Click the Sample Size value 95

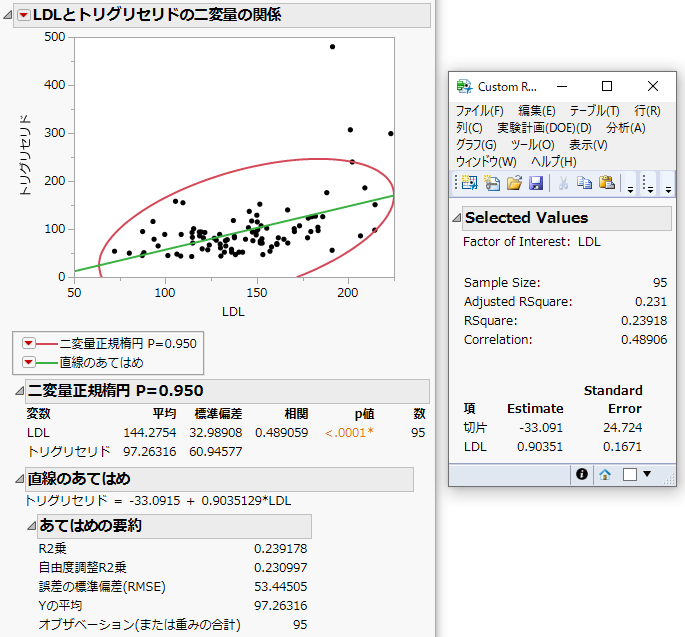[x=660, y=283]
